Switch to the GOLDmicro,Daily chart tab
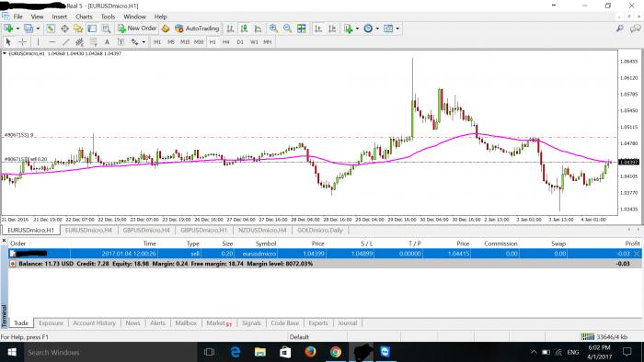This screenshot has height=362, width=644. tap(319, 230)
